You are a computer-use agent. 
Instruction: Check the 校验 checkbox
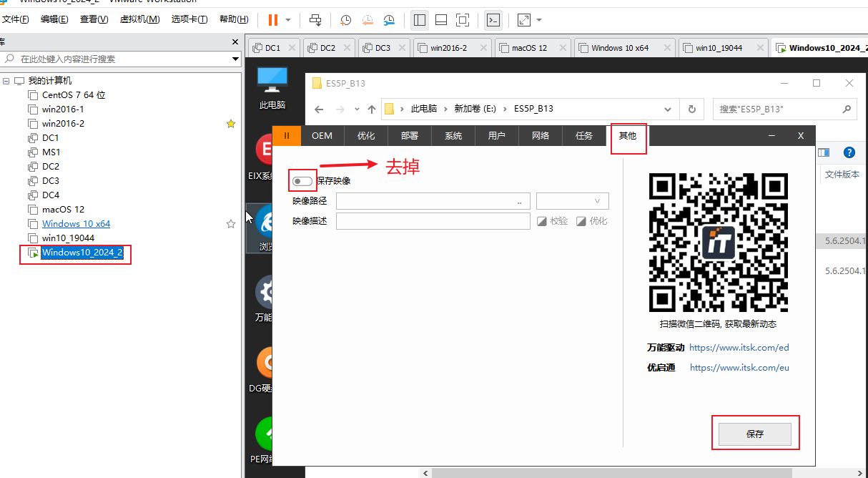click(542, 221)
